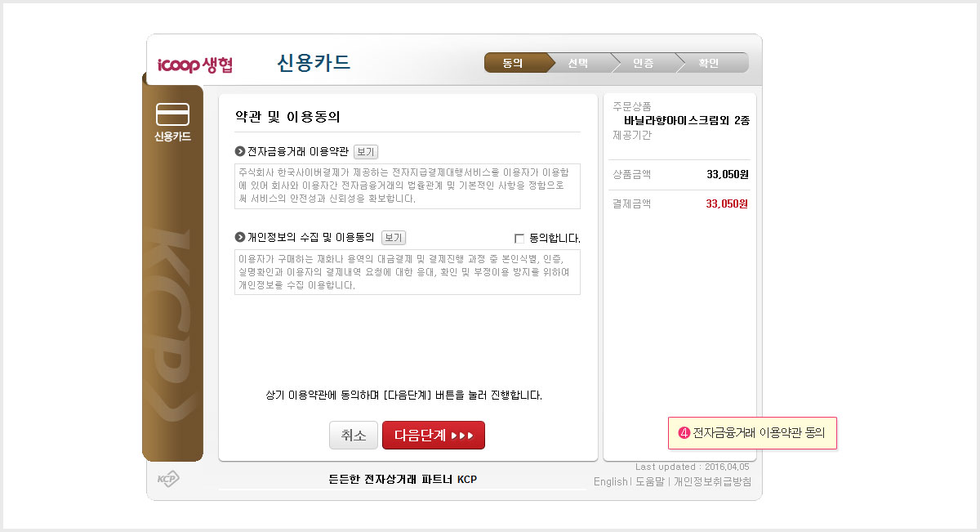
Task: Click the 개인정보의 수집 및 이용동의 heading
Action: (x=310, y=237)
